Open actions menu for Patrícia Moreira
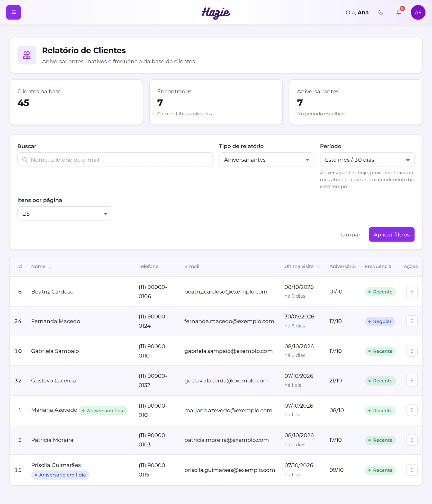This screenshot has width=432, height=504. (x=412, y=440)
